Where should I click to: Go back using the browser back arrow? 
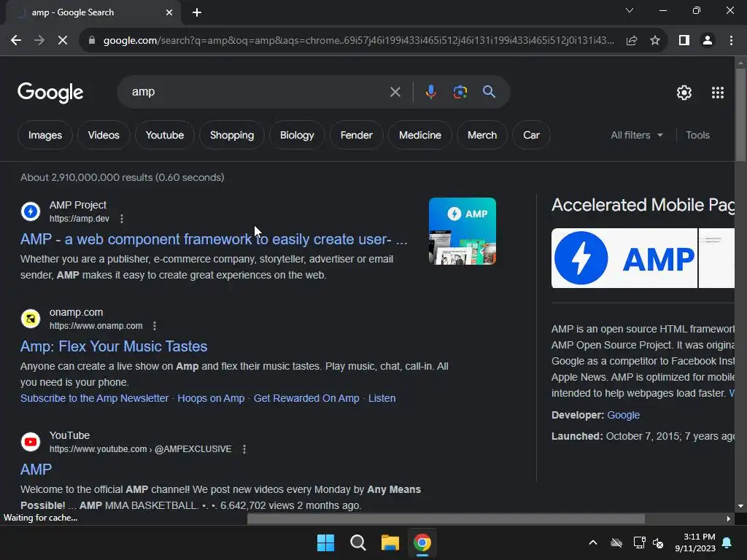(x=16, y=41)
